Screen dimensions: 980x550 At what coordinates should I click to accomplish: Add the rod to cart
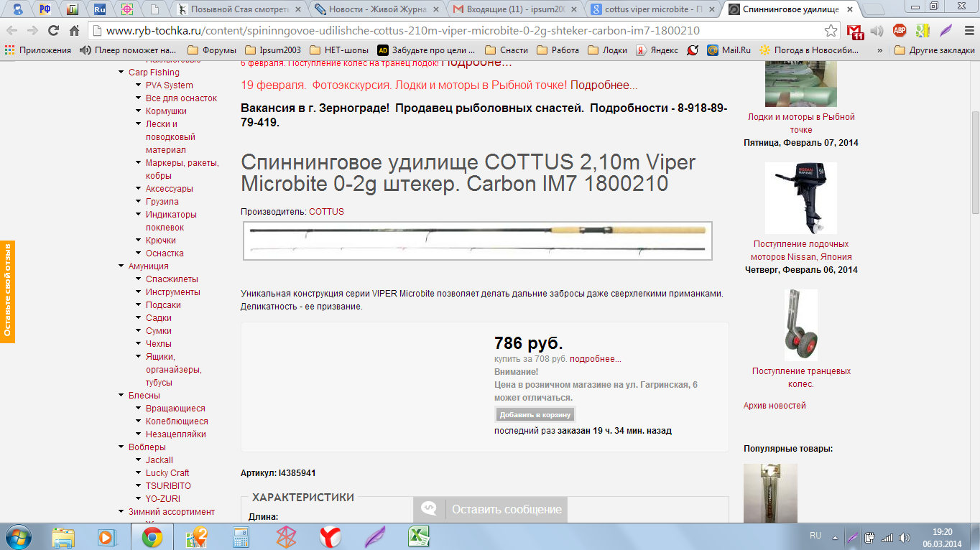click(x=535, y=415)
